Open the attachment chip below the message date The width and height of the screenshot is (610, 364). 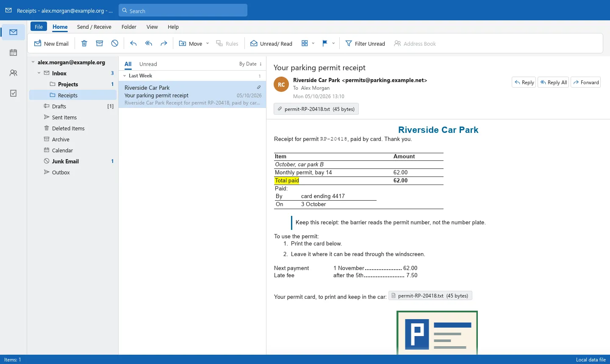click(316, 109)
